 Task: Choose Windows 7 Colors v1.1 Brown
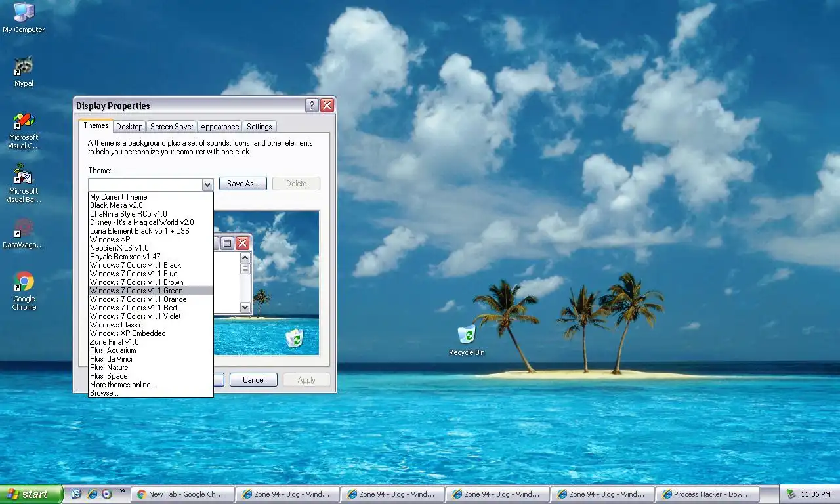[x=151, y=282]
